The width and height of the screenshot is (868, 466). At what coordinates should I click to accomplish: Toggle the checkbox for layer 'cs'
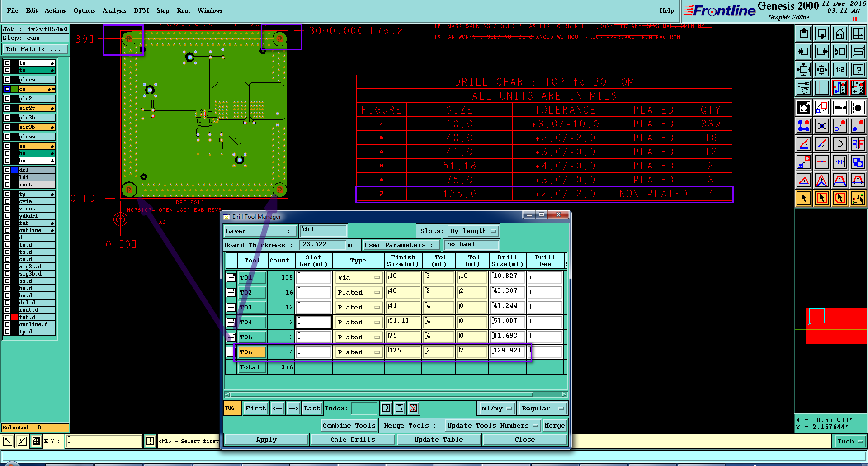[7, 89]
